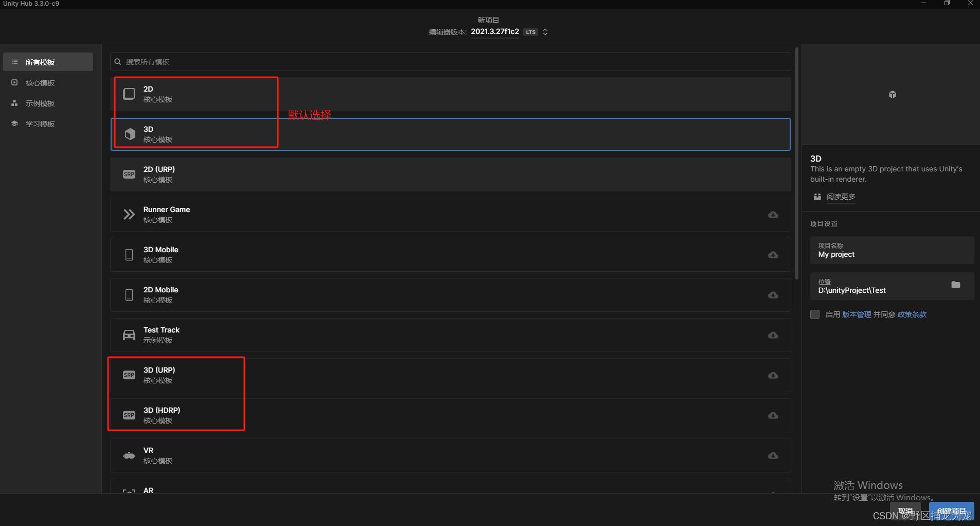Select the 3D (HDRP) template row

[x=450, y=415]
